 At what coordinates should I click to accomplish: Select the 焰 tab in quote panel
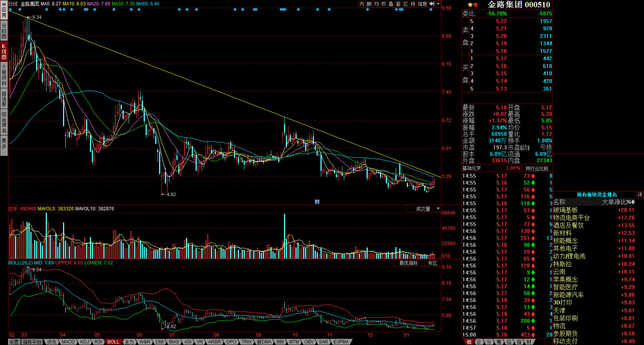coord(509,342)
